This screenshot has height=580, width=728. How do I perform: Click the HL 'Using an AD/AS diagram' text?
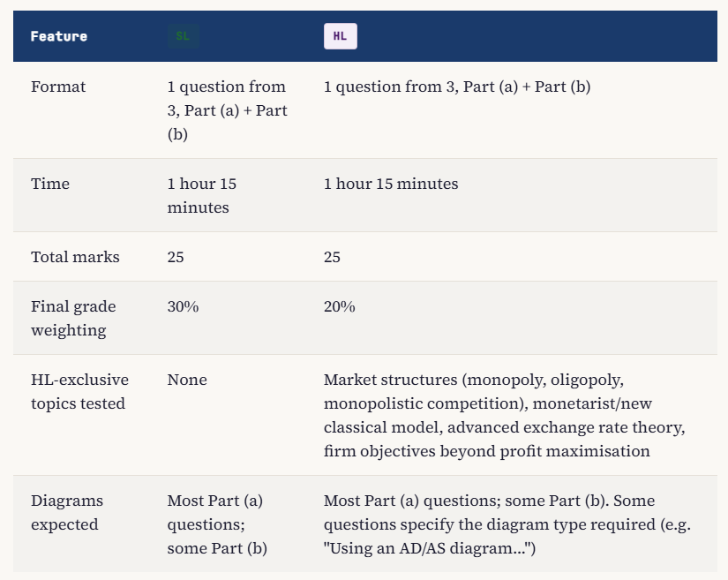pyautogui.click(x=430, y=548)
